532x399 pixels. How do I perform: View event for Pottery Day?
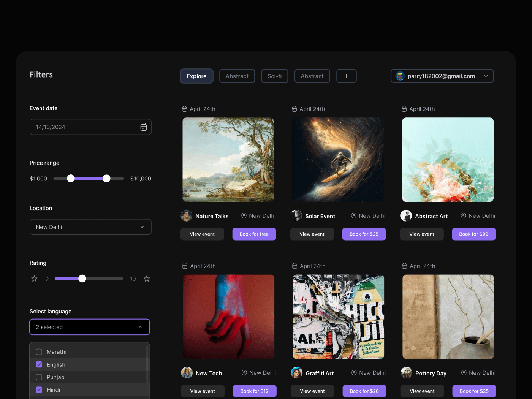(x=422, y=391)
